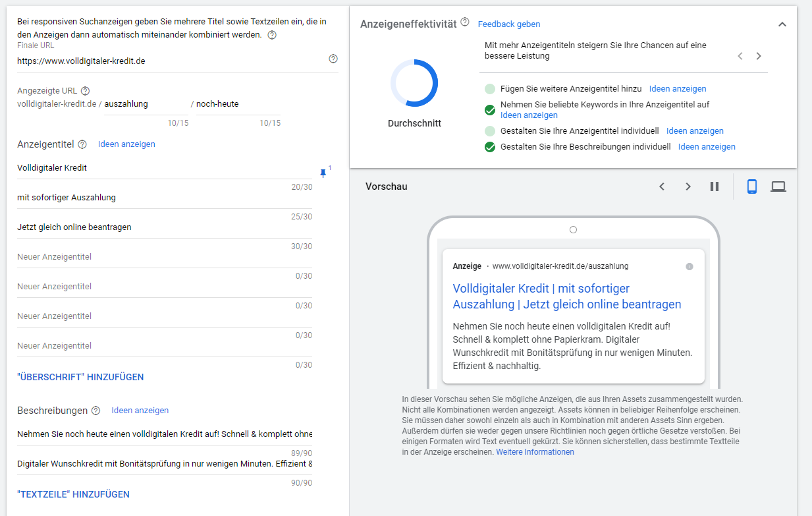
Task: Show previous ad effectiveness tip
Action: 740,56
